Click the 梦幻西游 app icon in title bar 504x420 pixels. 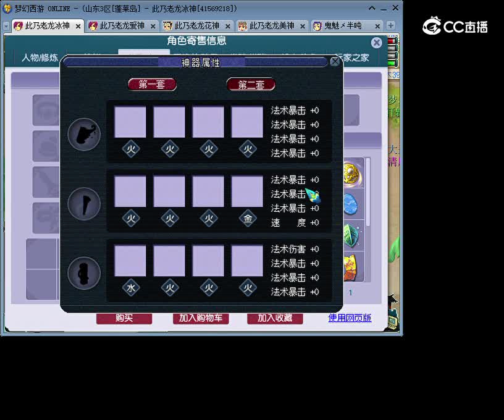pyautogui.click(x=7, y=9)
